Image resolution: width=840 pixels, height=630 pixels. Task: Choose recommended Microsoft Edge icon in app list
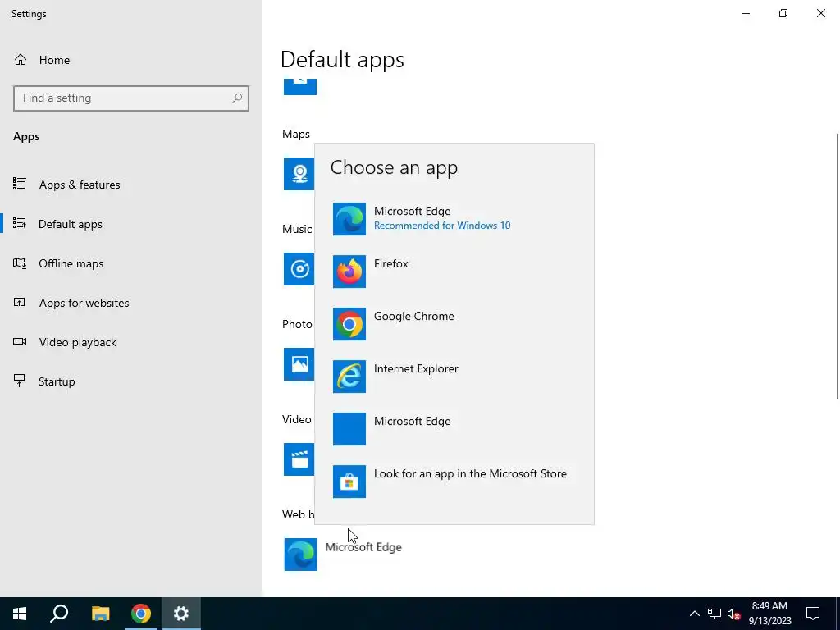(349, 219)
